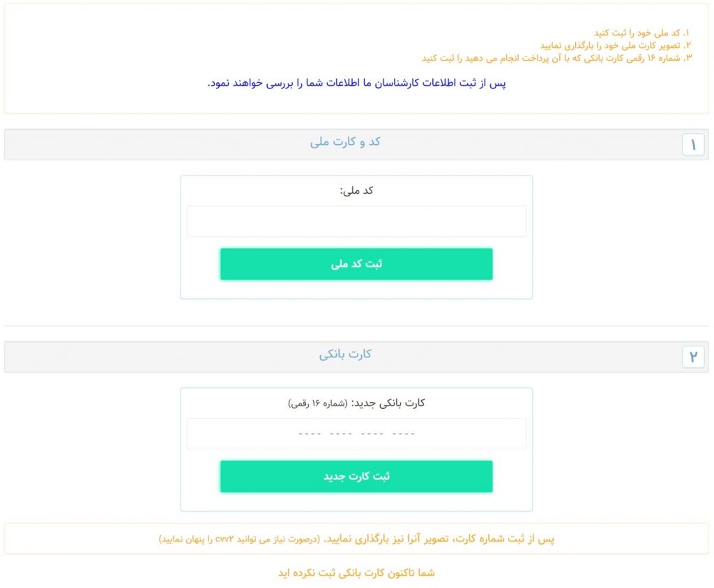The image size is (714, 588).
Task: Click the کد ملی: field label
Action: click(x=356, y=191)
